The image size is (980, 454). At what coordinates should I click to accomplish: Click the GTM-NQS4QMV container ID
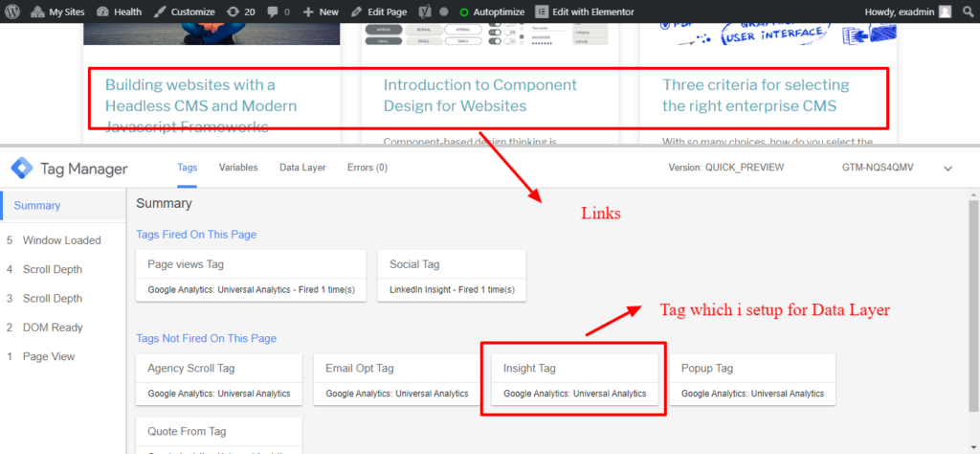tap(878, 169)
